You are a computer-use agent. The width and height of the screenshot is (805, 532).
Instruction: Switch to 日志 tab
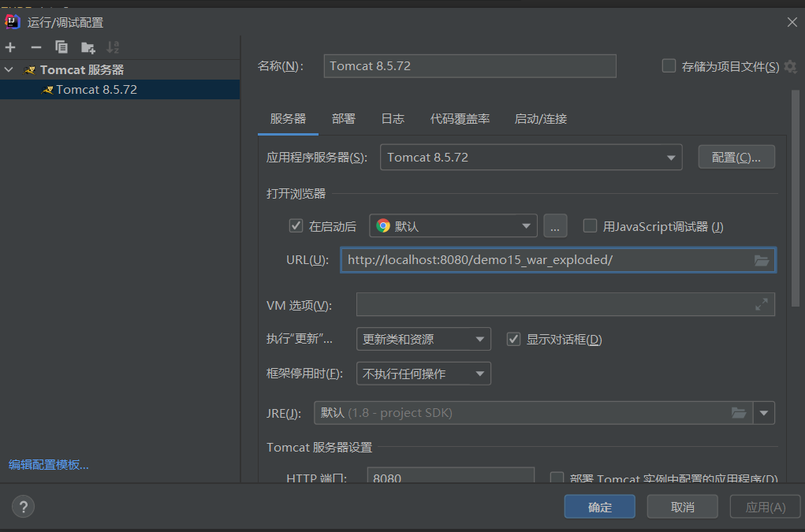[x=393, y=119]
